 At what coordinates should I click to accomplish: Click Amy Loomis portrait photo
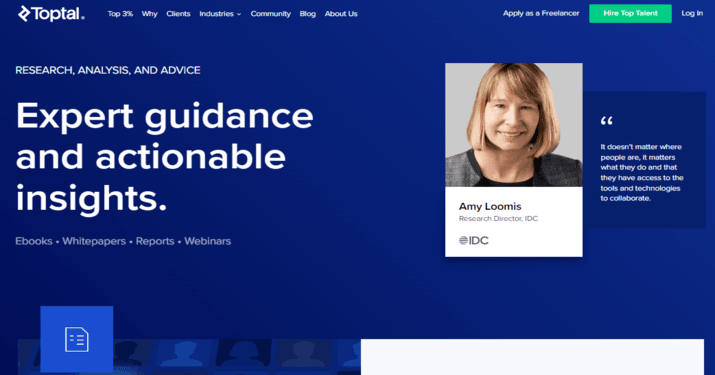point(514,125)
